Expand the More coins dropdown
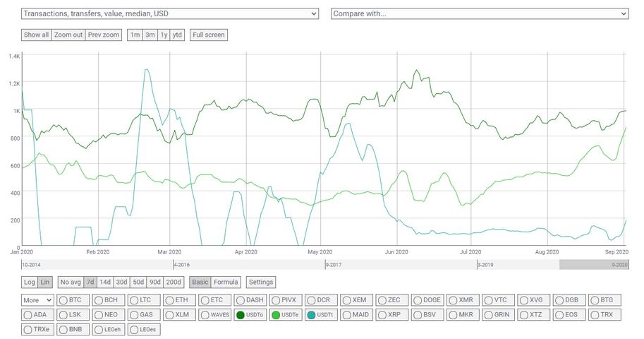 click(37, 300)
